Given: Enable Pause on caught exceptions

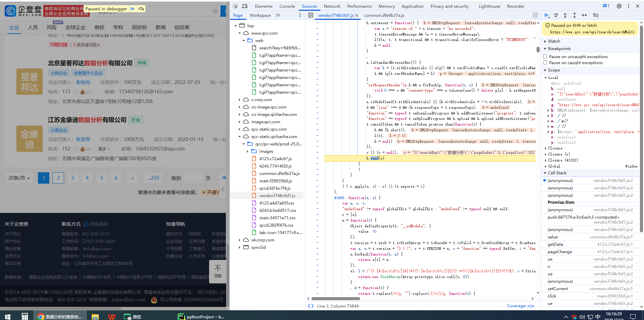Looking at the screenshot, I should [545, 63].
